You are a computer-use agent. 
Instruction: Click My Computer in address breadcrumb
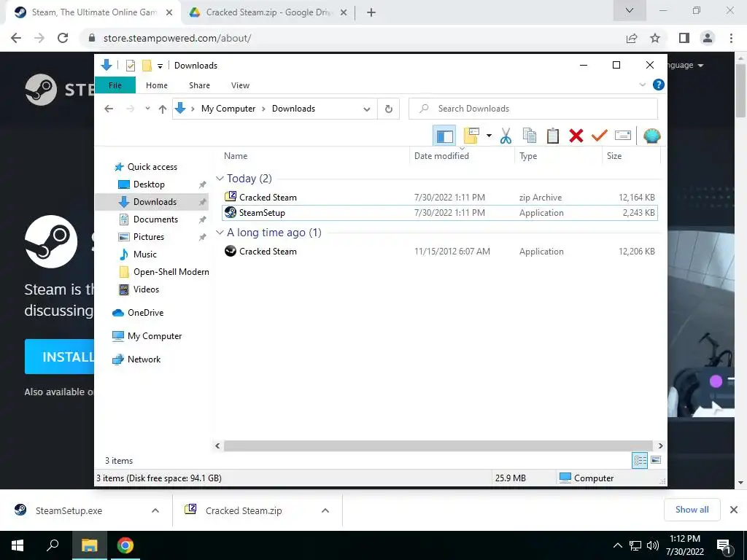[228, 109]
